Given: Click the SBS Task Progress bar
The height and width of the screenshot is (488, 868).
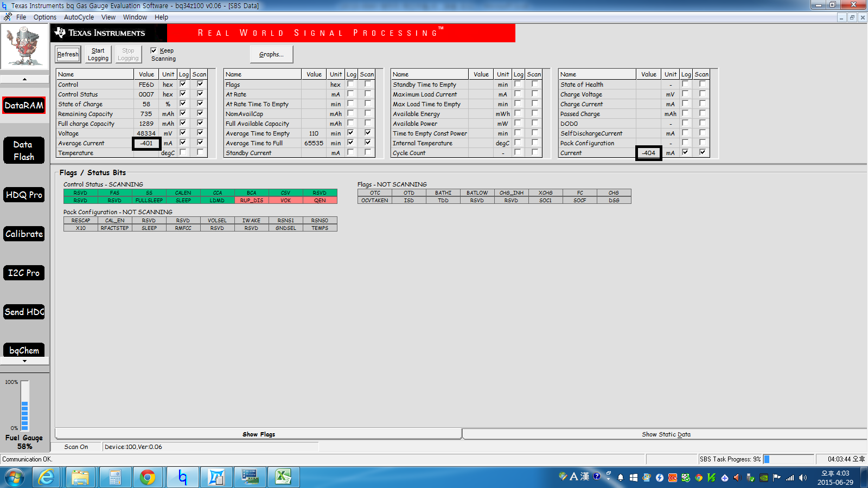Looking at the screenshot, I should coord(788,459).
